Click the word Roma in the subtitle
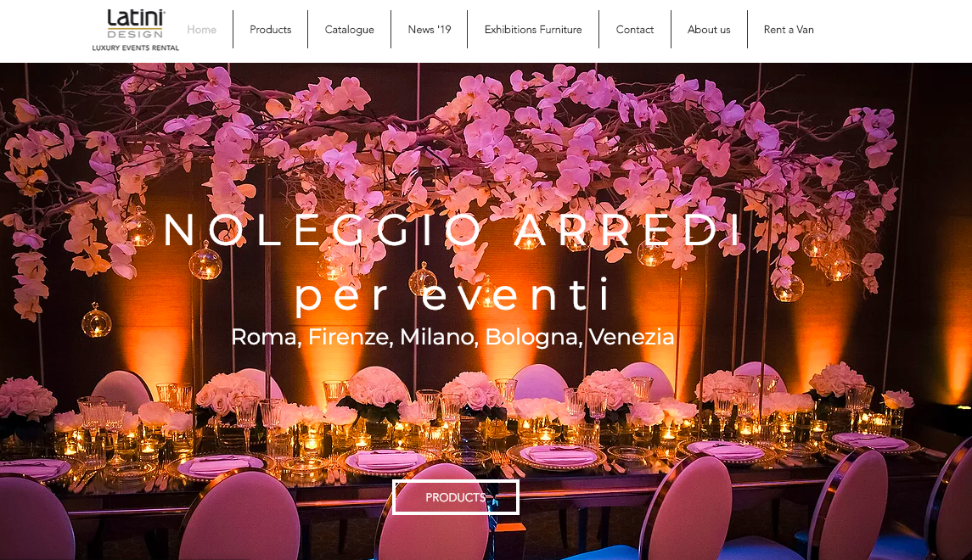 click(266, 338)
